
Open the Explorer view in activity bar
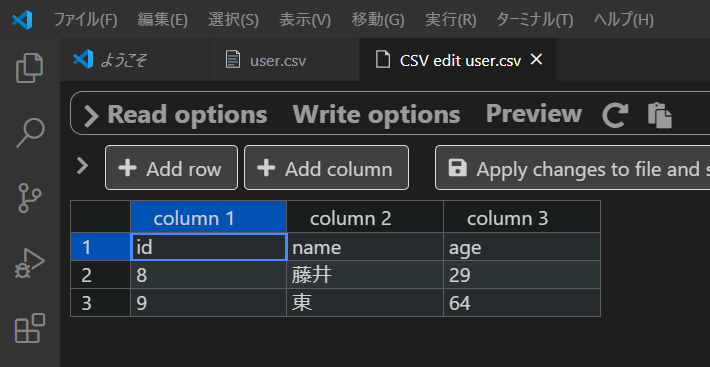(30, 68)
